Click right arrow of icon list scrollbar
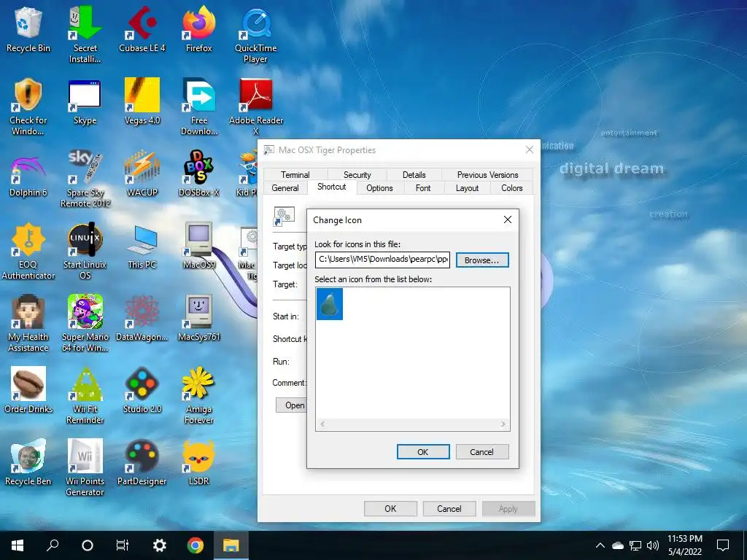The width and height of the screenshot is (747, 560). pos(503,424)
